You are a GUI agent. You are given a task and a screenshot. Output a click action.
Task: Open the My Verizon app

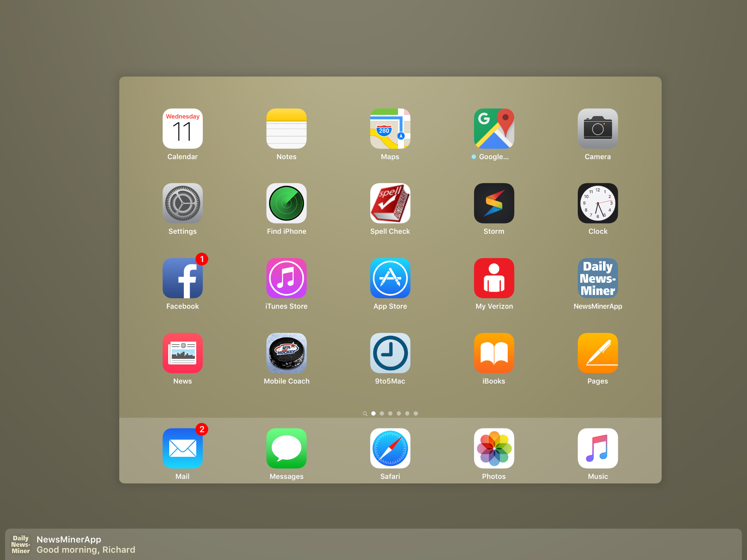coord(494,278)
